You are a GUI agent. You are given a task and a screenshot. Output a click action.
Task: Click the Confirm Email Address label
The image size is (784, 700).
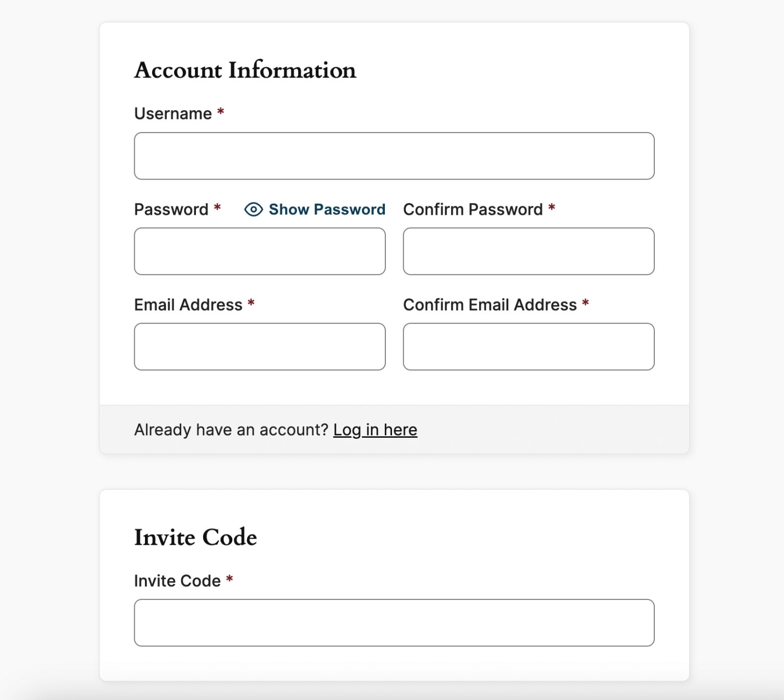pyautogui.click(x=488, y=305)
